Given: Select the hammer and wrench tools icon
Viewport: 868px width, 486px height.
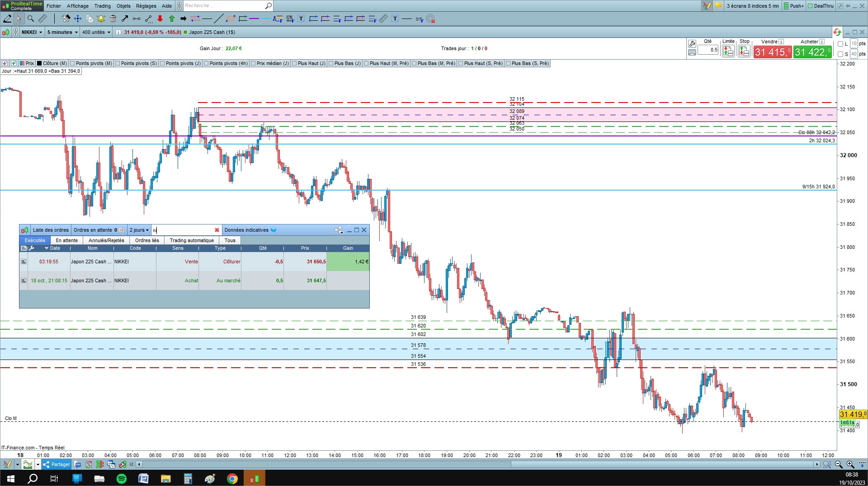Looking at the screenshot, I should click(x=66, y=19).
